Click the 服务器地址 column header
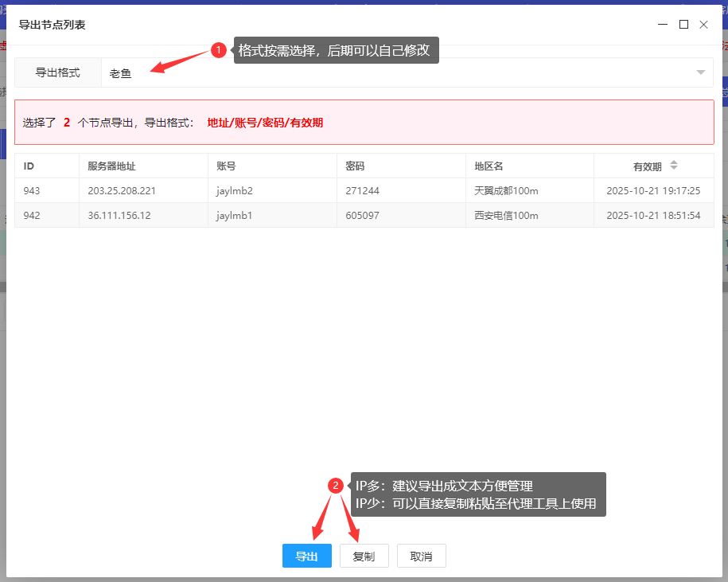 (113, 166)
